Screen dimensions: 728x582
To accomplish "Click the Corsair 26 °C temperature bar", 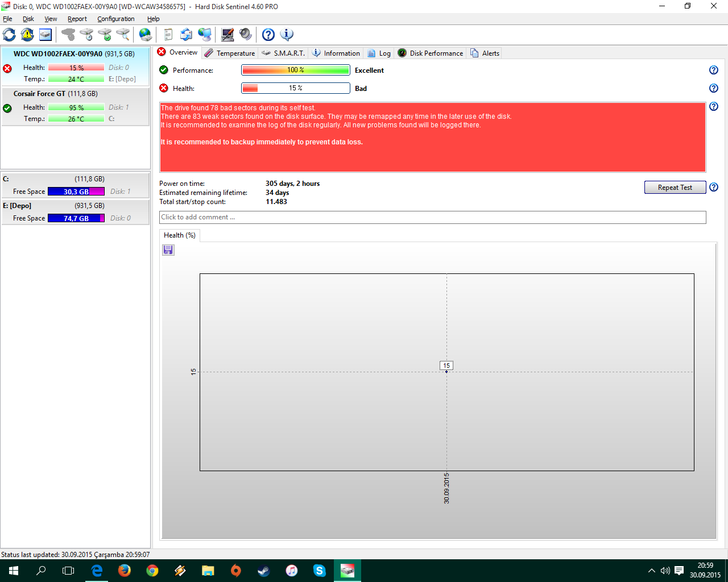I will [76, 119].
